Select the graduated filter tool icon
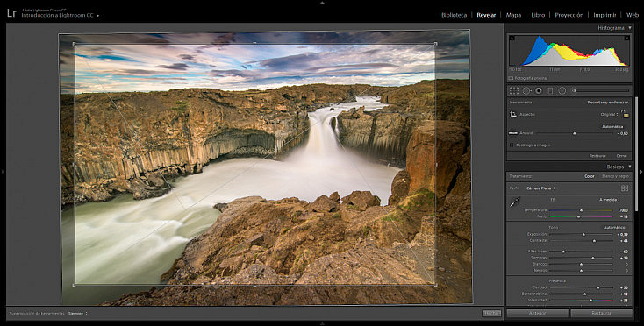The width and height of the screenshot is (644, 326). 550,90
